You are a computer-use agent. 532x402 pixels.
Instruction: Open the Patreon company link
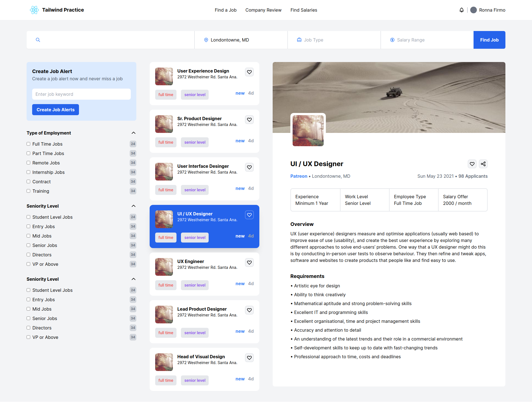[299, 176]
